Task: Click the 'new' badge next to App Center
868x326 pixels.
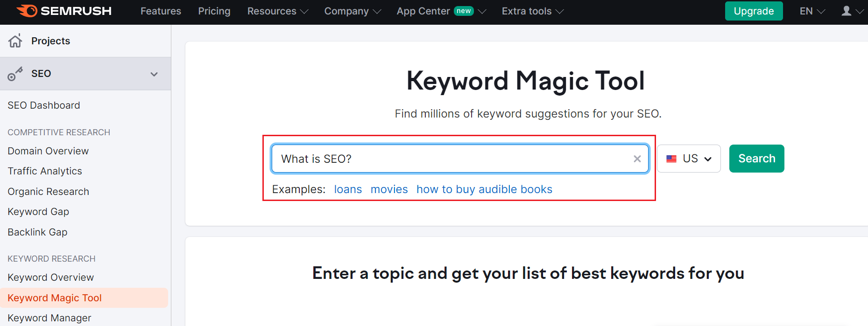Action: point(464,11)
